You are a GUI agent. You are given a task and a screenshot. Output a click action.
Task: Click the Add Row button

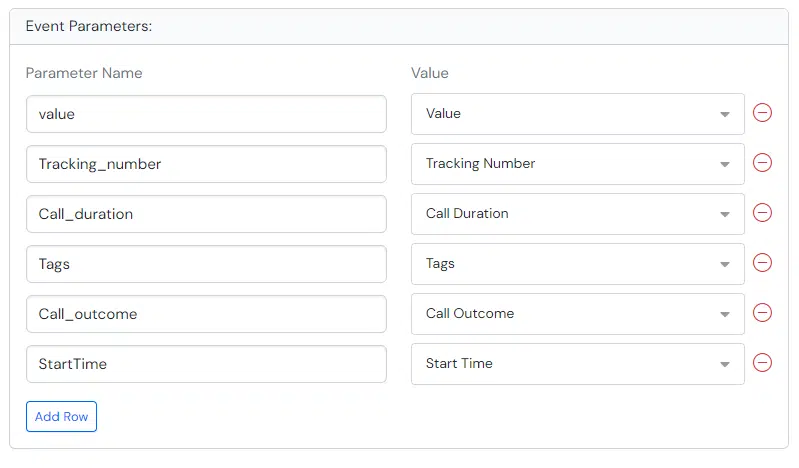click(61, 417)
